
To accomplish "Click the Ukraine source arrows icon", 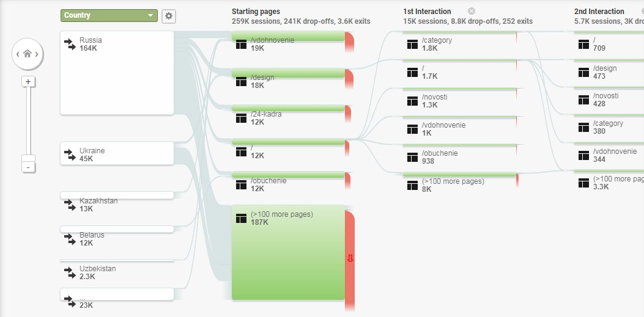I will (x=70, y=155).
